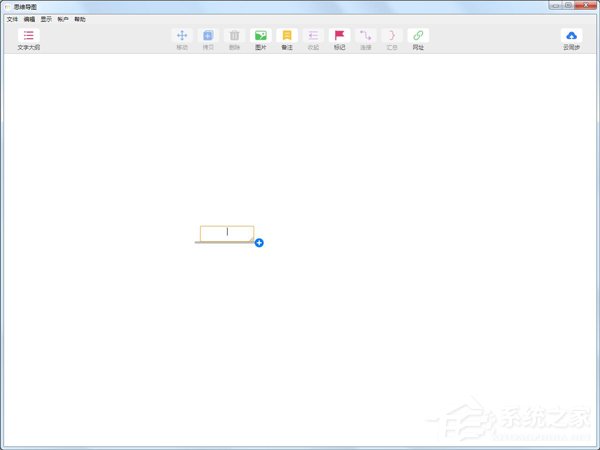The width and height of the screenshot is (600, 450).
Task: Click inside the central node text box
Action: click(x=227, y=233)
